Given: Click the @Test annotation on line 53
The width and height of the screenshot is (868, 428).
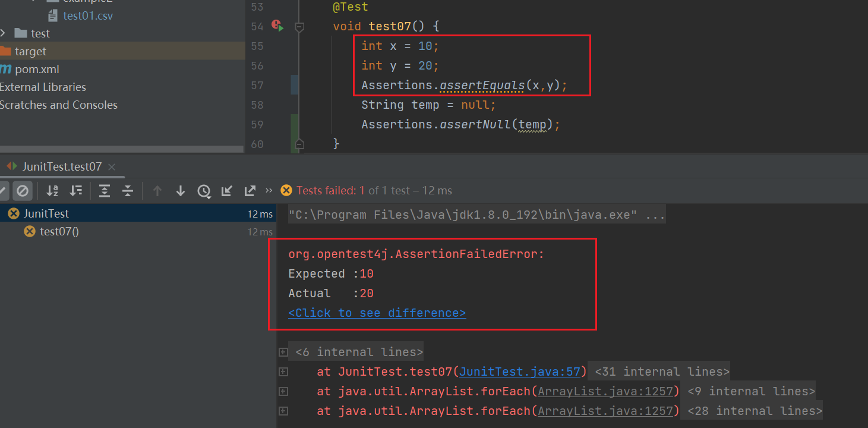Looking at the screenshot, I should click(x=351, y=7).
